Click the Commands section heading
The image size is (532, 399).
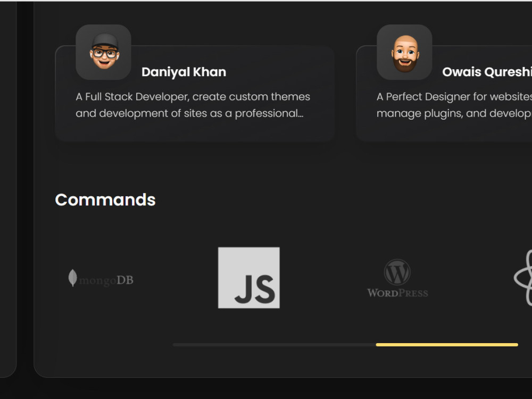pyautogui.click(x=105, y=199)
